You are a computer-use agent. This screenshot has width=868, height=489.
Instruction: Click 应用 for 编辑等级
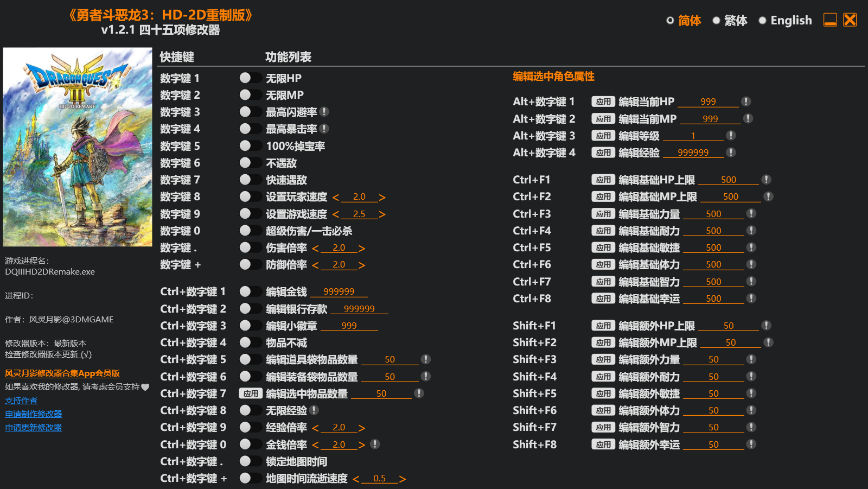603,135
